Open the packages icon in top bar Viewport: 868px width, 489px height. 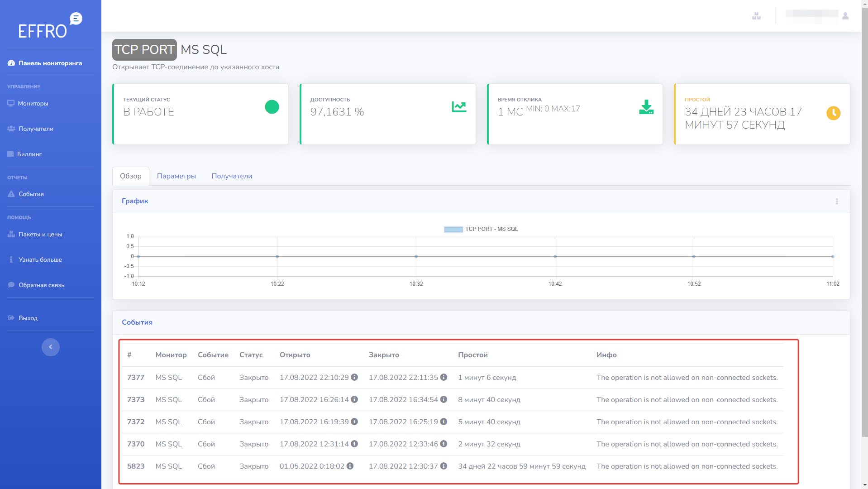(x=756, y=16)
